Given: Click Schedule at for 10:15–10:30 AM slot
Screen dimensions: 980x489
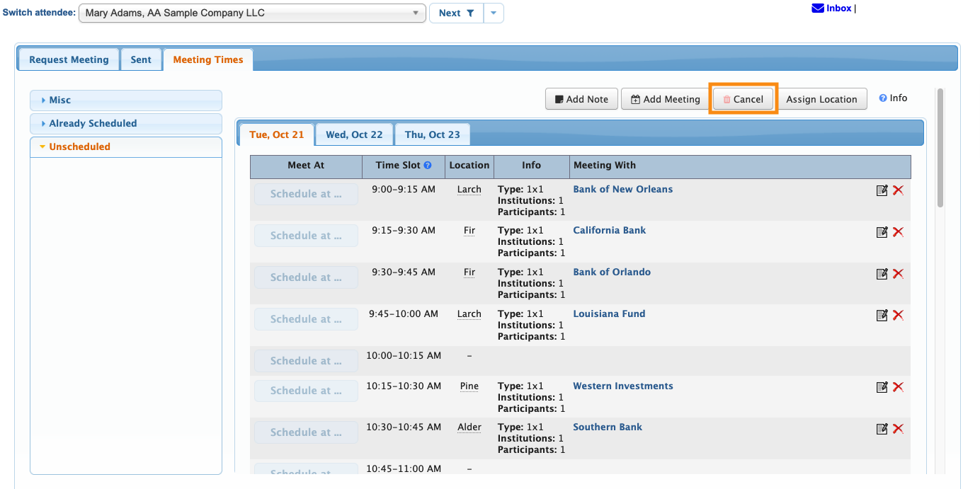Looking at the screenshot, I should 306,391.
